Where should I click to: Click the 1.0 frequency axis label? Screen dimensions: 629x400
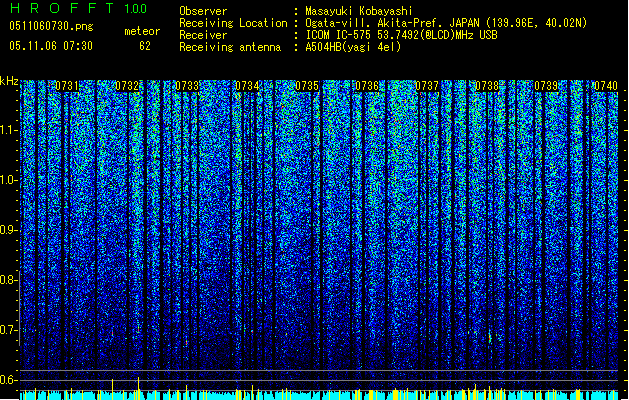click(8, 180)
